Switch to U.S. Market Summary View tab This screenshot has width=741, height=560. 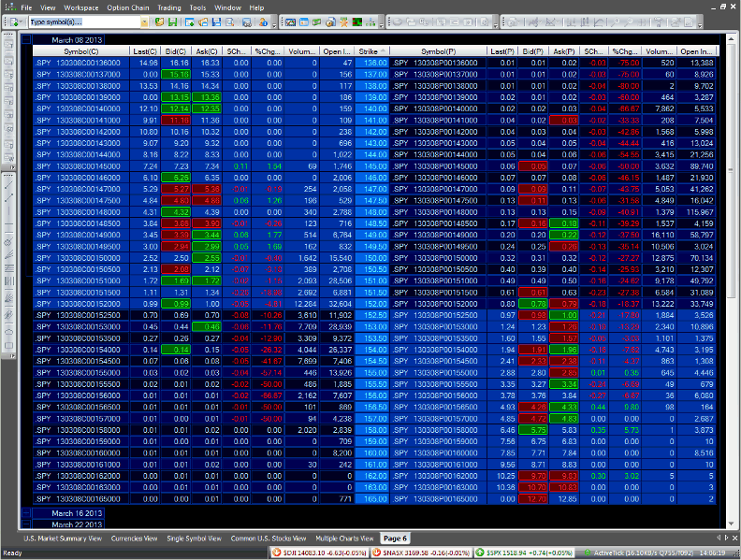(63, 538)
